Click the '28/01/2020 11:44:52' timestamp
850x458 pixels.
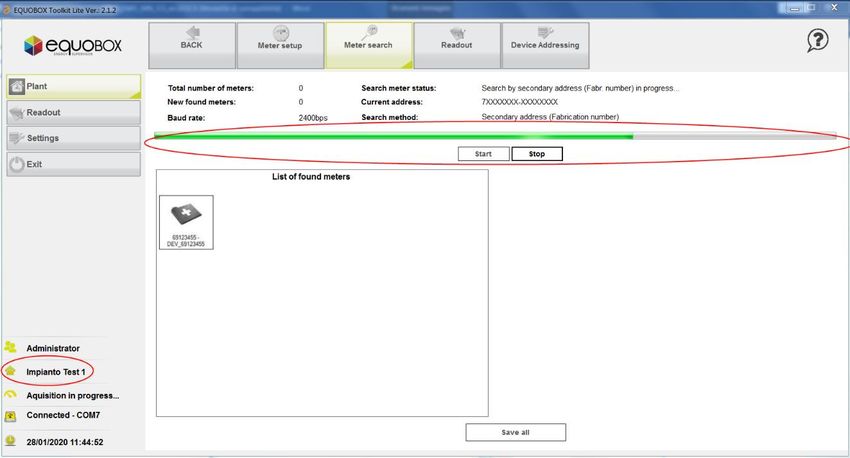pos(65,442)
